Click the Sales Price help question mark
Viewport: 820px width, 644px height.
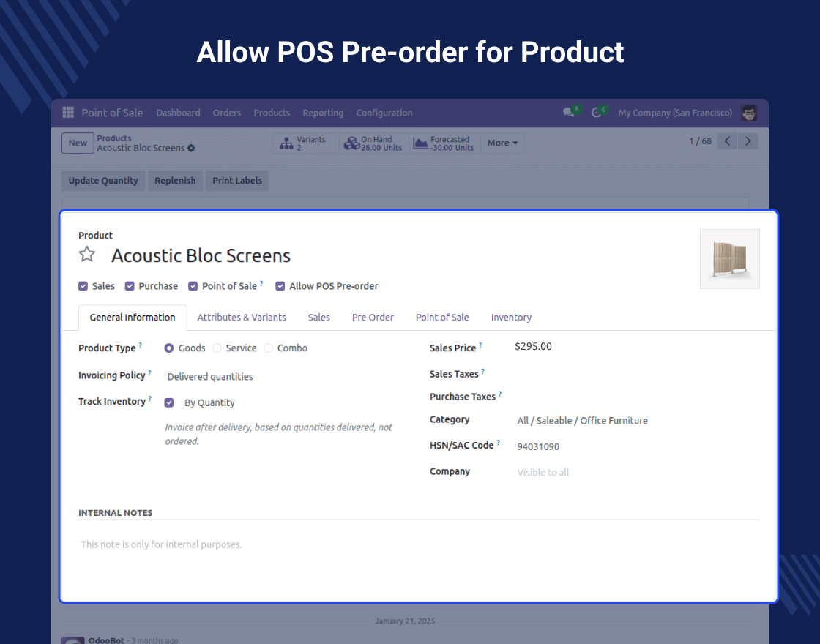480,345
